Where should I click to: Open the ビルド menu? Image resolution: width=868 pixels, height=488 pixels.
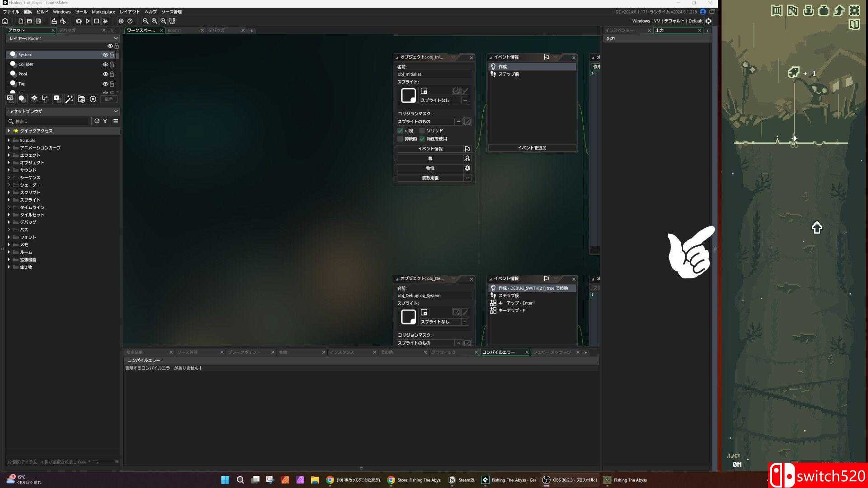pyautogui.click(x=42, y=12)
